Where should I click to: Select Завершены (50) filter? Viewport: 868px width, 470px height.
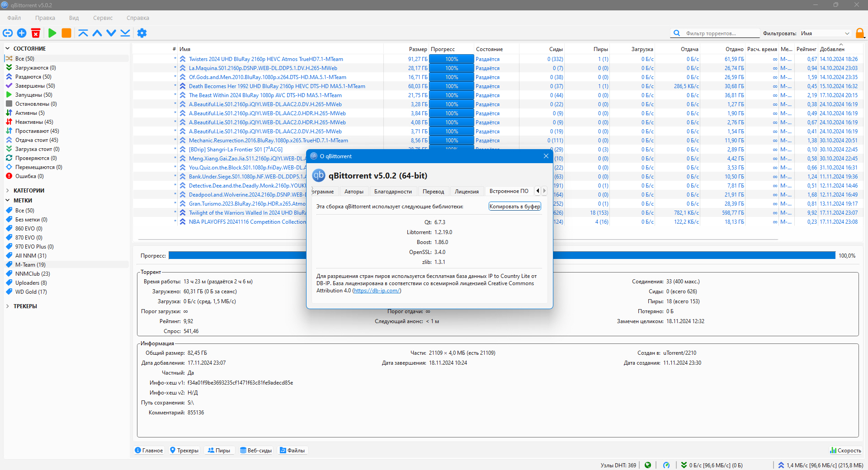coord(66,86)
